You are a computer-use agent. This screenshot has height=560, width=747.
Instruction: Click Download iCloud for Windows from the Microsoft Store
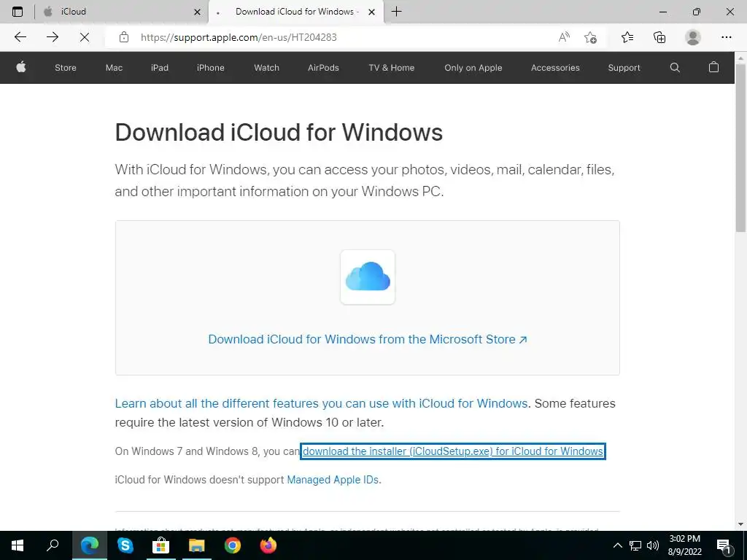click(368, 339)
